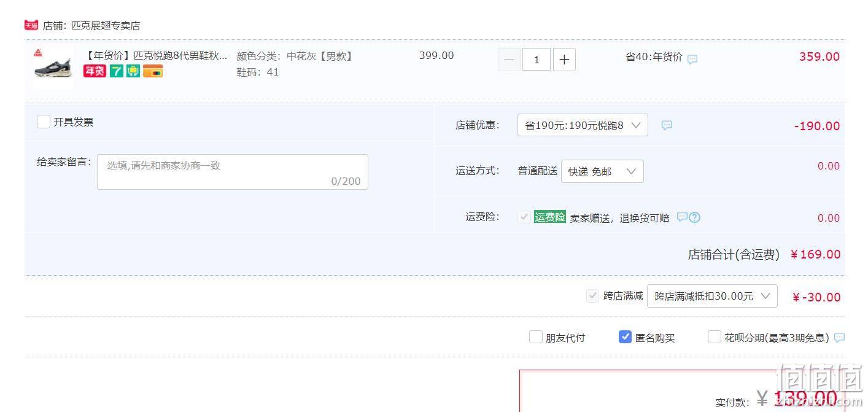
Task: Check the 花呗分期 installment checkbox
Action: [715, 336]
